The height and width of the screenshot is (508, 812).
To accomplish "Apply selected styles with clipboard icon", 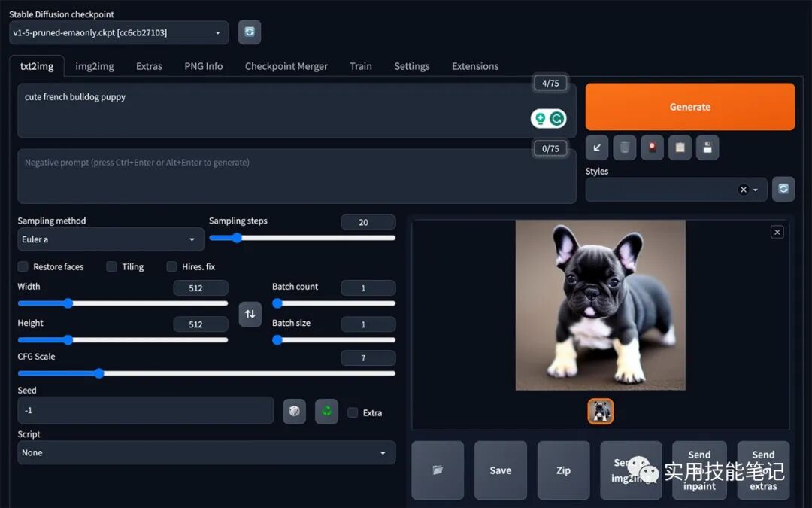I will click(680, 148).
